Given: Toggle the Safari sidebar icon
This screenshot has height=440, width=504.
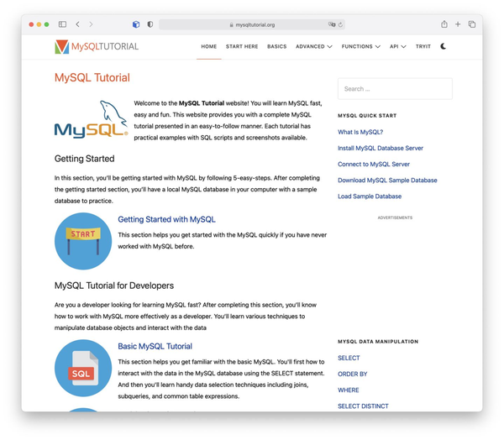Looking at the screenshot, I should [62, 24].
